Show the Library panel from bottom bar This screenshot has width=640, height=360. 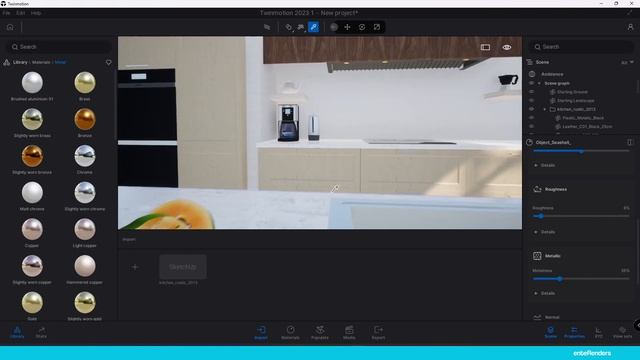coord(17,332)
